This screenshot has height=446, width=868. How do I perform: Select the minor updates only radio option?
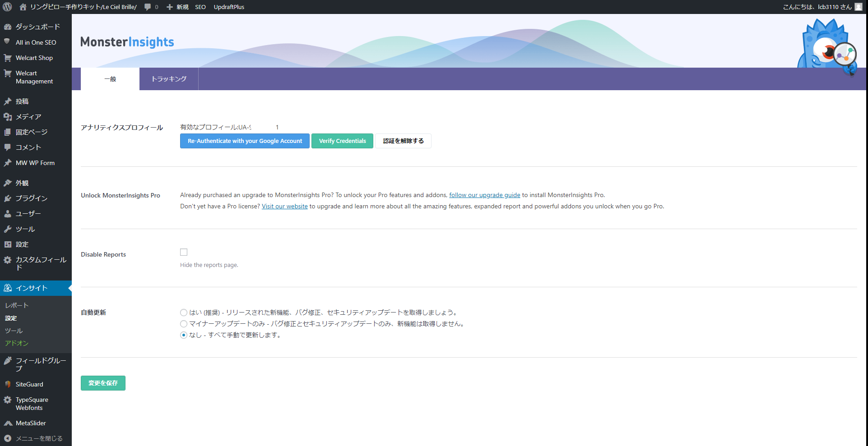coord(184,324)
